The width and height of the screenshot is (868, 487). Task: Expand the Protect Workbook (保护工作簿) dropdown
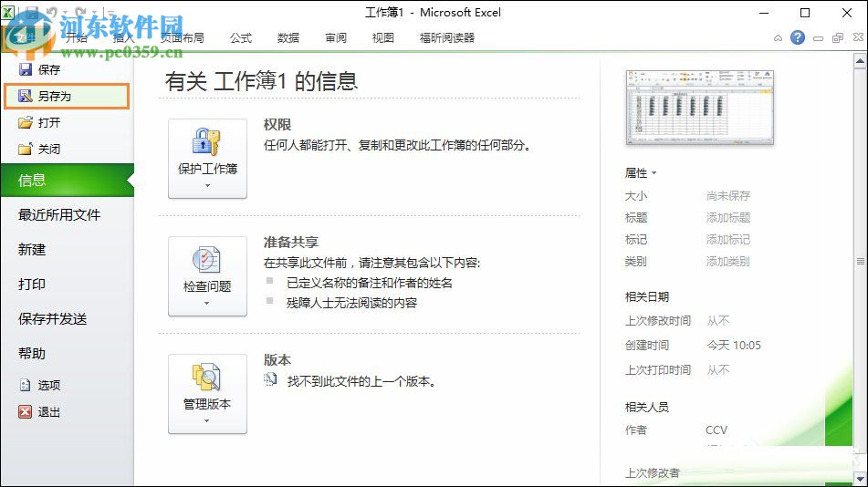207,159
